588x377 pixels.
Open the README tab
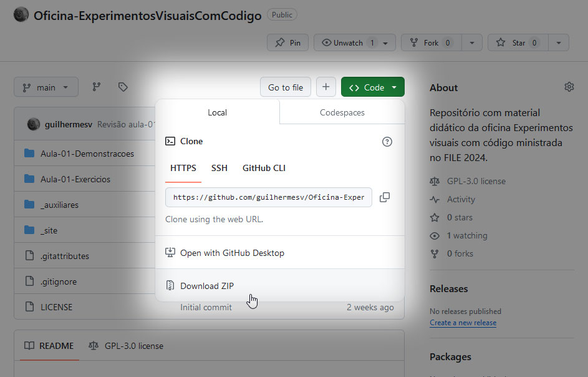[x=49, y=346]
